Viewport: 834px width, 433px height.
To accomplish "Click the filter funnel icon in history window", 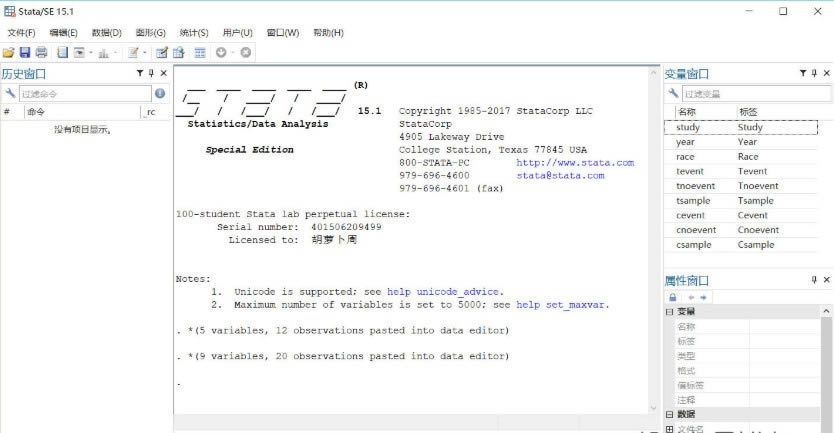I will pos(140,73).
